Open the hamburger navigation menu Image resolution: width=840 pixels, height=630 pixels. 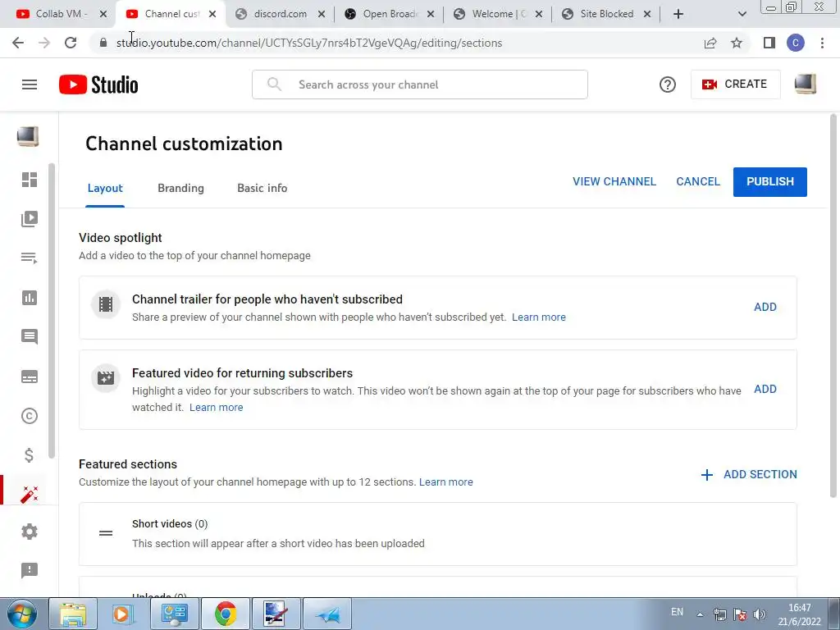point(30,84)
